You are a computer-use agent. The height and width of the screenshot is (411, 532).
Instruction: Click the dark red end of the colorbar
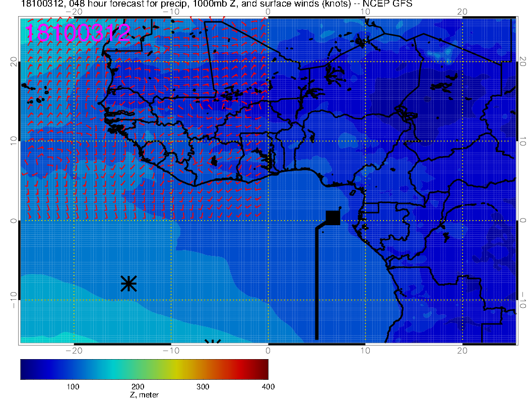tap(264, 369)
